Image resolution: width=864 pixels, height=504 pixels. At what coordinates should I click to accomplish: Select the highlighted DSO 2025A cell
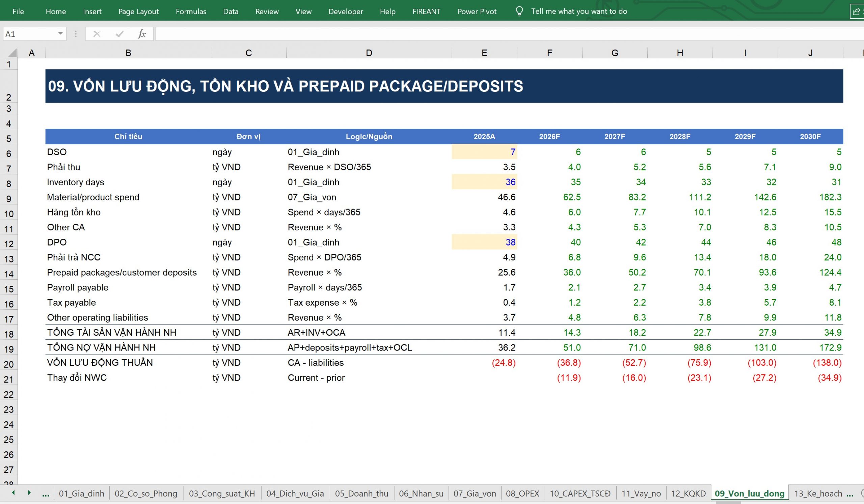484,152
